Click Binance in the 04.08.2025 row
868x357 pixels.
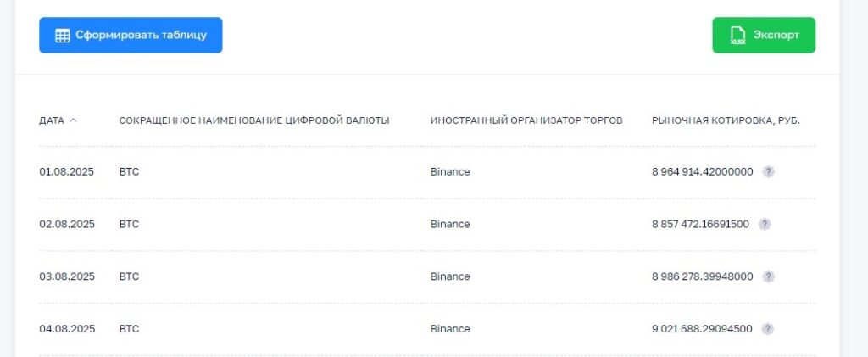449,329
